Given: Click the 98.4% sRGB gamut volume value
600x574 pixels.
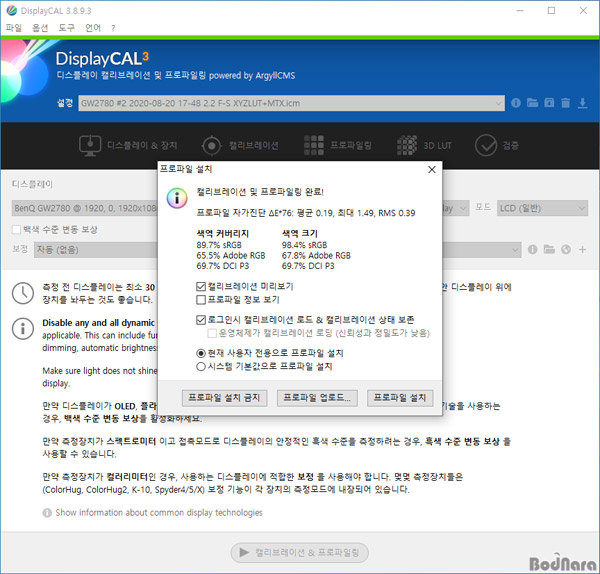Looking at the screenshot, I should pos(305,245).
